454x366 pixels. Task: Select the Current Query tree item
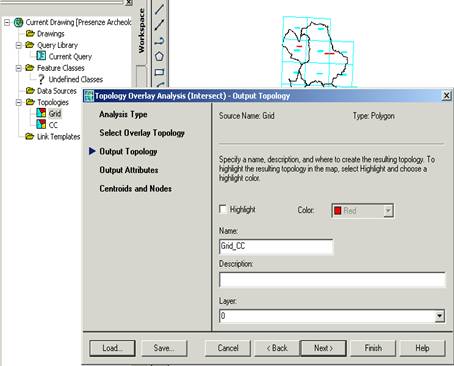click(70, 57)
